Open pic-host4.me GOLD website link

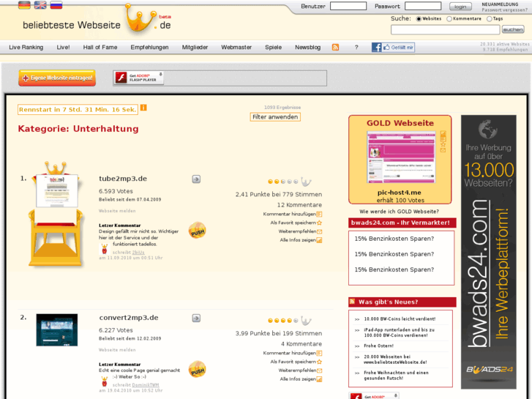pyautogui.click(x=400, y=193)
